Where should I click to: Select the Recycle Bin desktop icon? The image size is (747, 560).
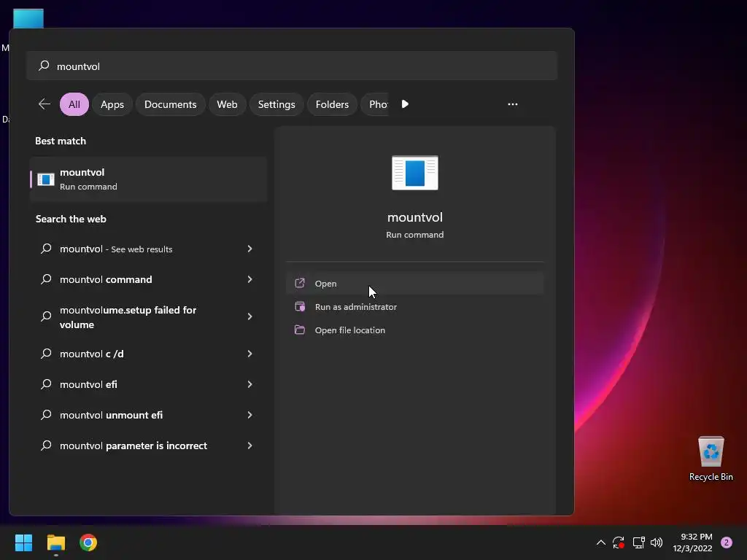711,459
